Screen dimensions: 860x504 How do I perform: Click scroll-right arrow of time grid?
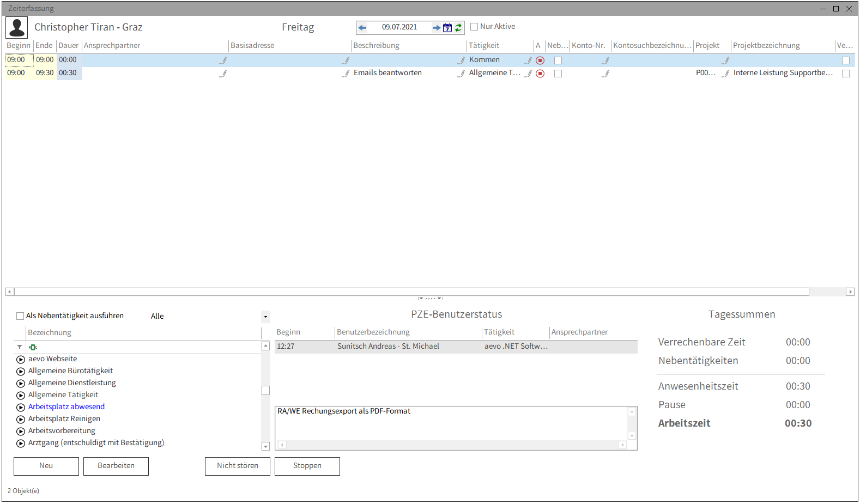(850, 292)
